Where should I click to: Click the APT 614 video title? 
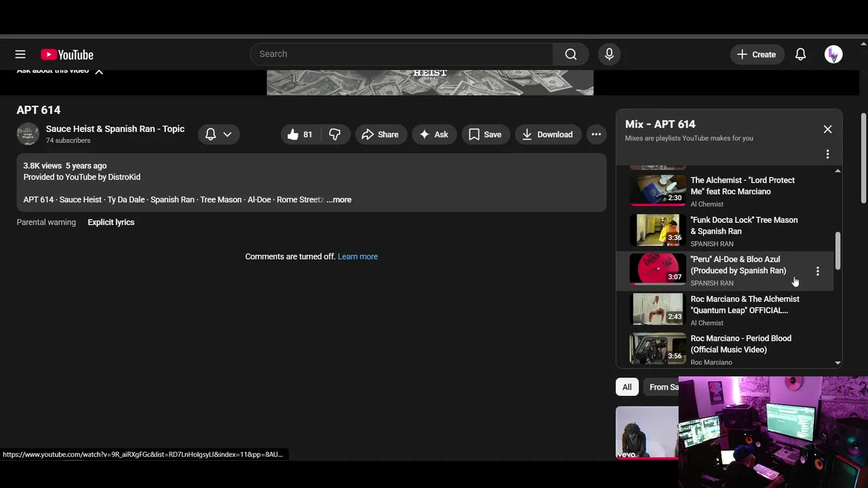point(39,110)
